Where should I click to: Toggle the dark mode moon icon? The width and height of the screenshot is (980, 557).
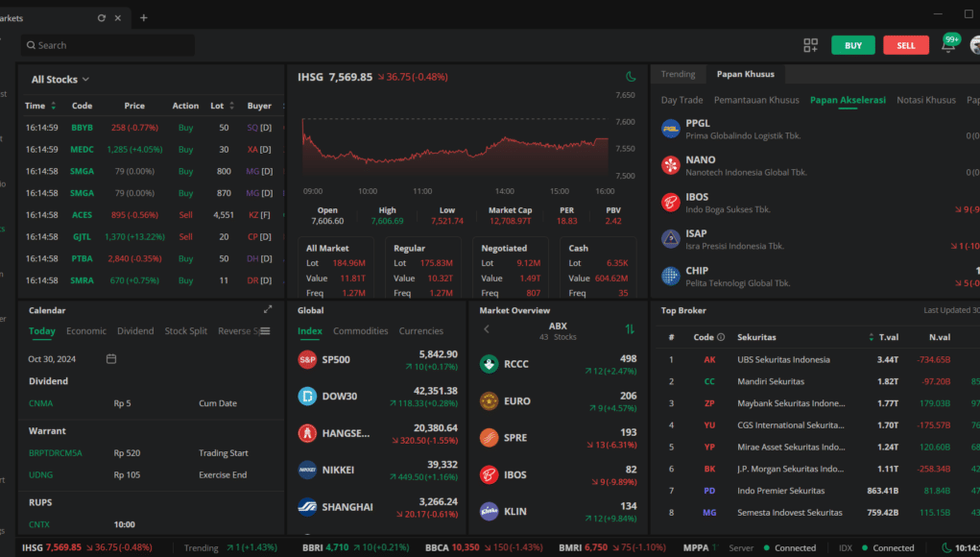coord(631,77)
